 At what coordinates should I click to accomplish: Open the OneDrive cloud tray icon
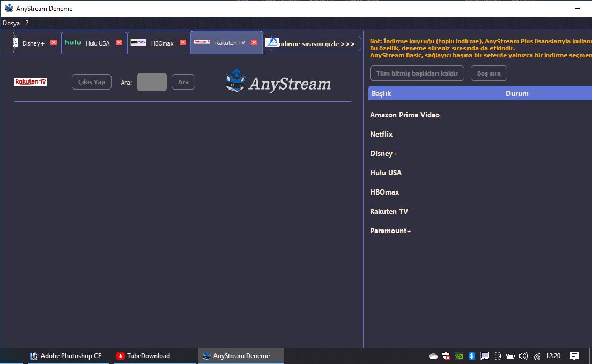(x=433, y=356)
